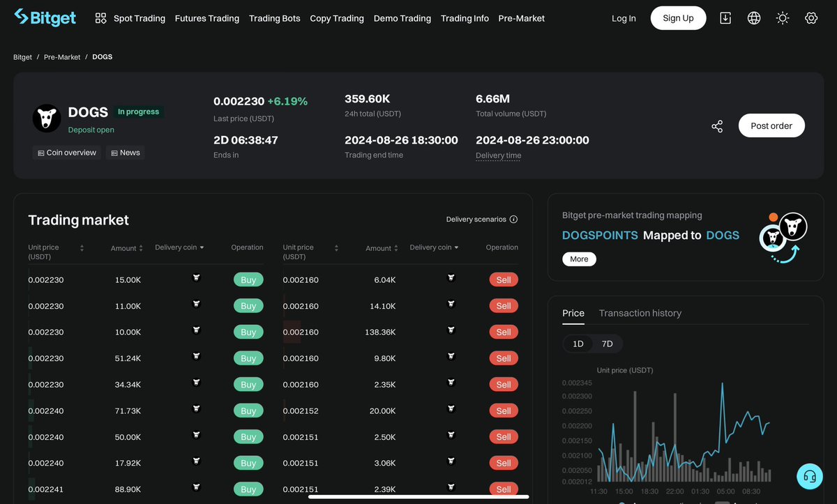Click Bitget breadcrumb link

tap(23, 57)
